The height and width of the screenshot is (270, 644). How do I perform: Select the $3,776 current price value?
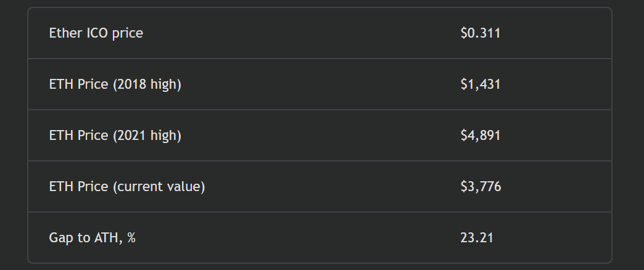coord(481,187)
